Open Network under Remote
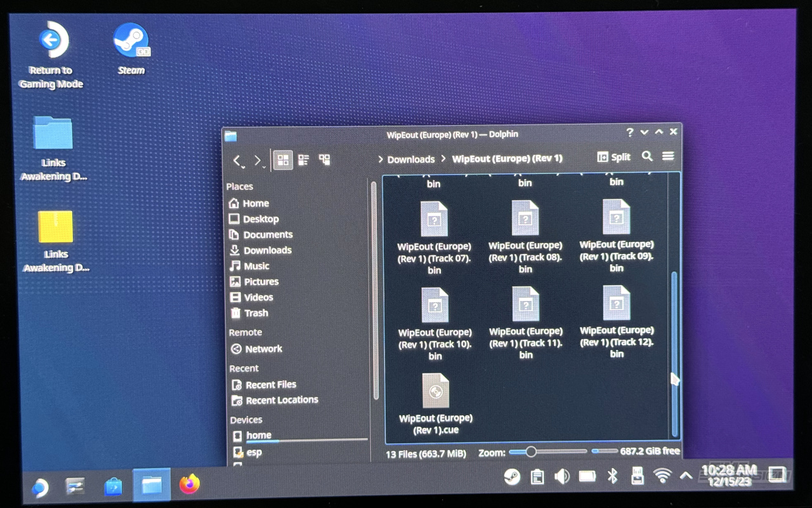This screenshot has height=508, width=812. (x=256, y=349)
